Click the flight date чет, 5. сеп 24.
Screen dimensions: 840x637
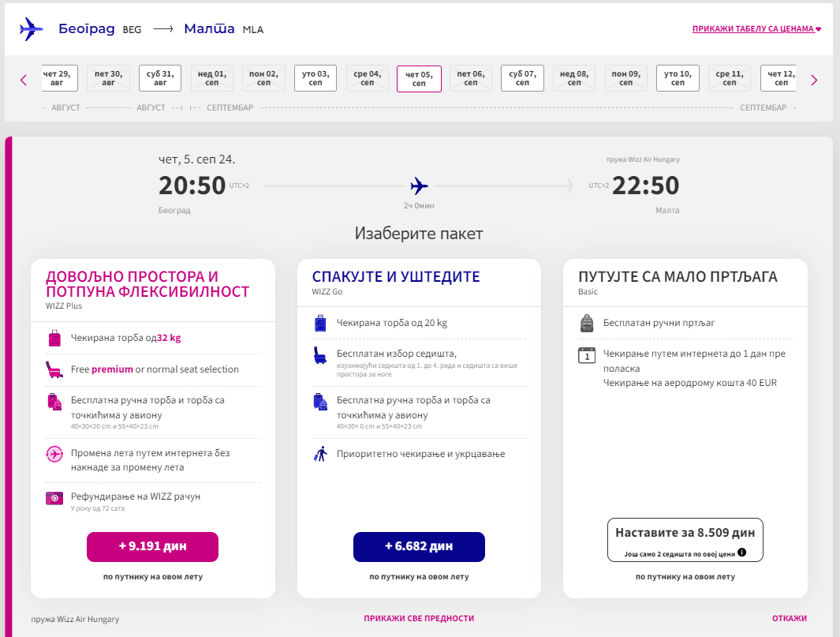196,159
